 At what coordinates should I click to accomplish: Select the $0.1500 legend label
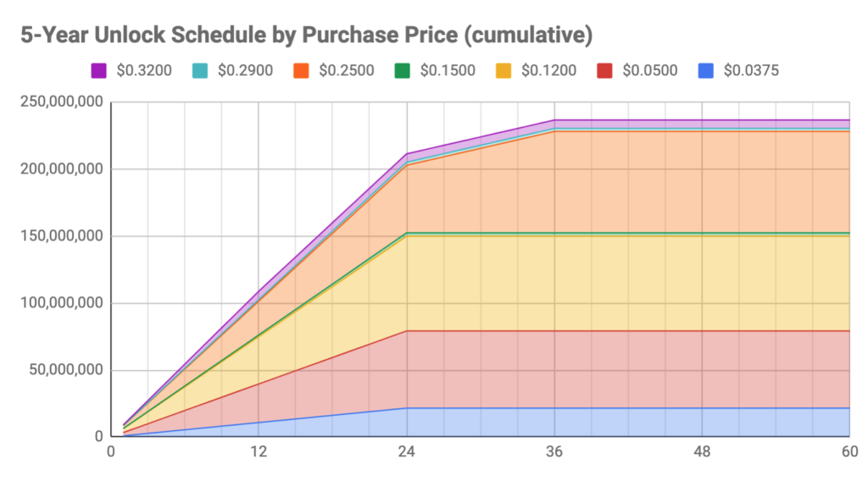point(448,71)
